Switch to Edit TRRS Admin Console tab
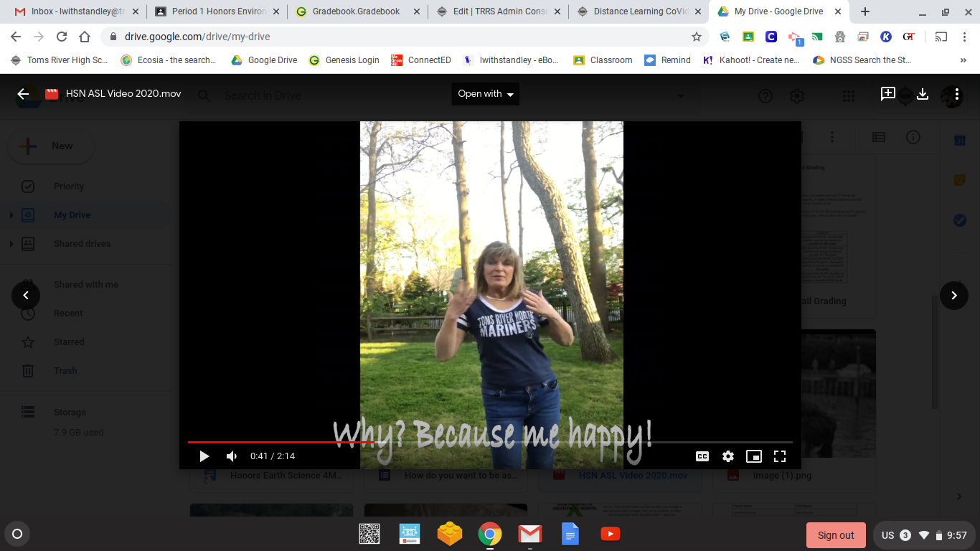 click(500, 11)
